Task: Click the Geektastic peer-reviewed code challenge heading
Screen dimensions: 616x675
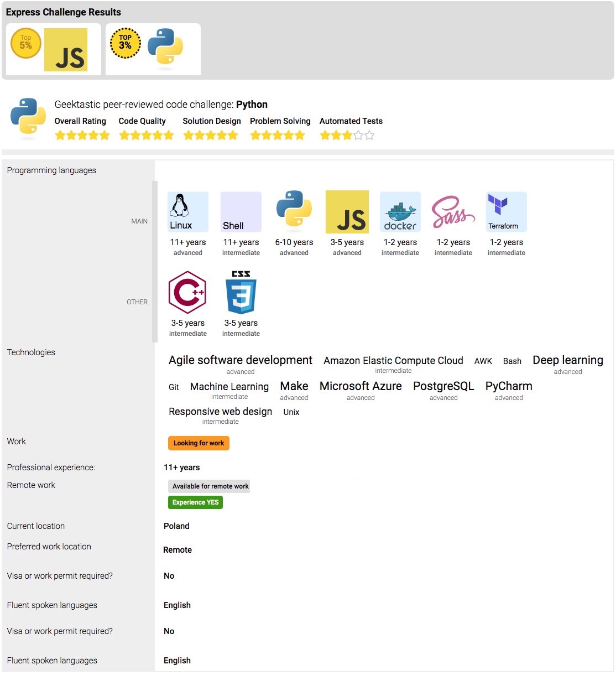Action: (x=161, y=105)
